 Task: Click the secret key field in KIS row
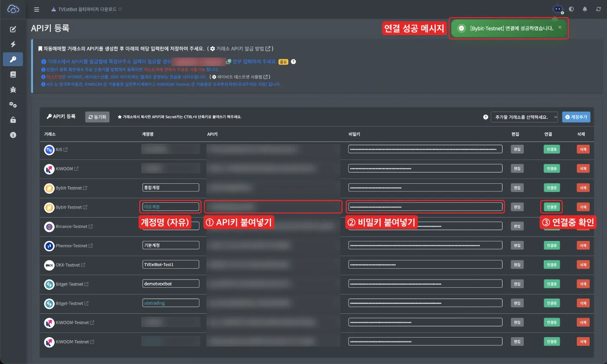[425, 149]
